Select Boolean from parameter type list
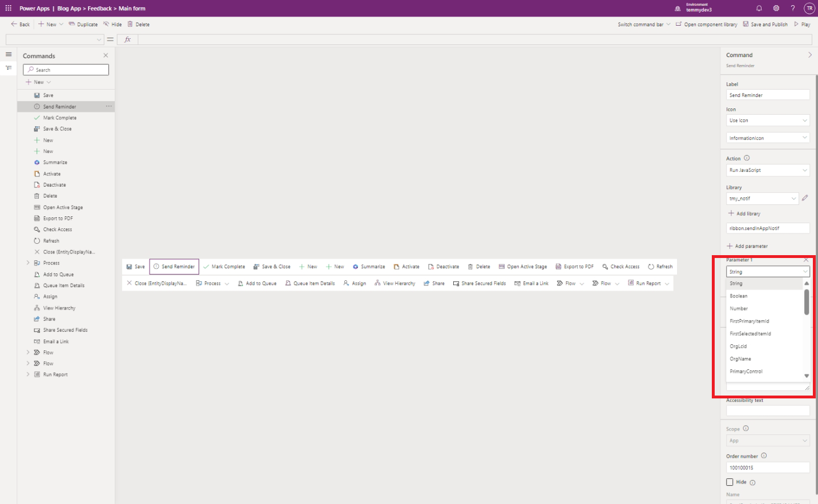 (x=765, y=296)
